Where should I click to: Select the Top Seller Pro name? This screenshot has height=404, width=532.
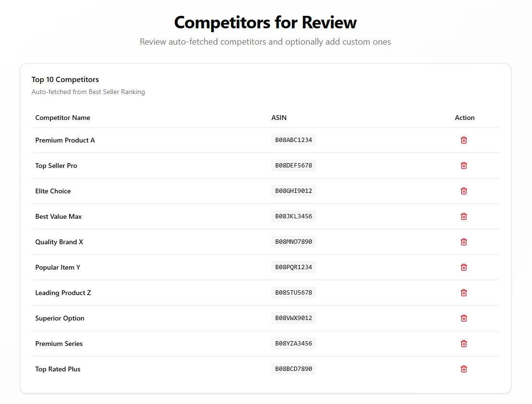click(56, 166)
